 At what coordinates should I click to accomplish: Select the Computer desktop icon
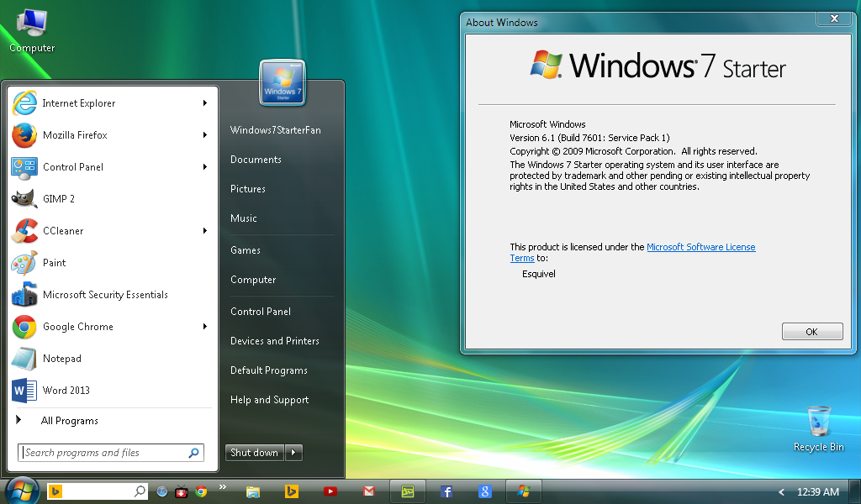(32, 31)
